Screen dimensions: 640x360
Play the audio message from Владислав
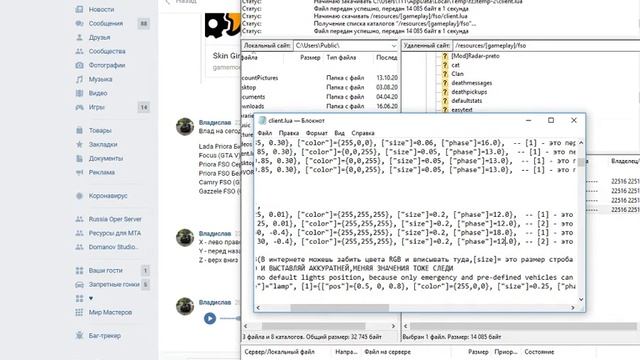[x=210, y=318]
